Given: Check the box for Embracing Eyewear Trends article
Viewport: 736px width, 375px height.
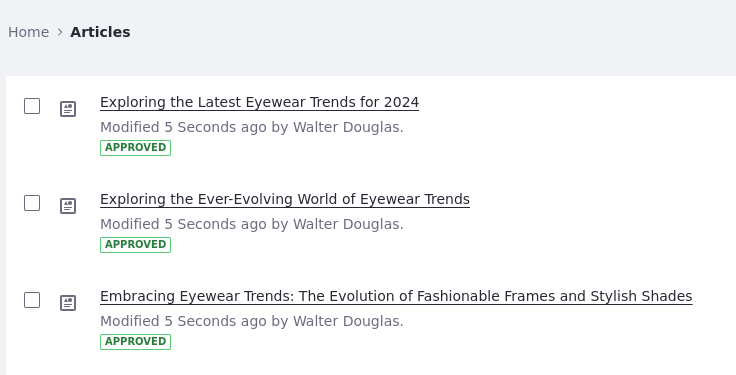Looking at the screenshot, I should click(x=32, y=300).
